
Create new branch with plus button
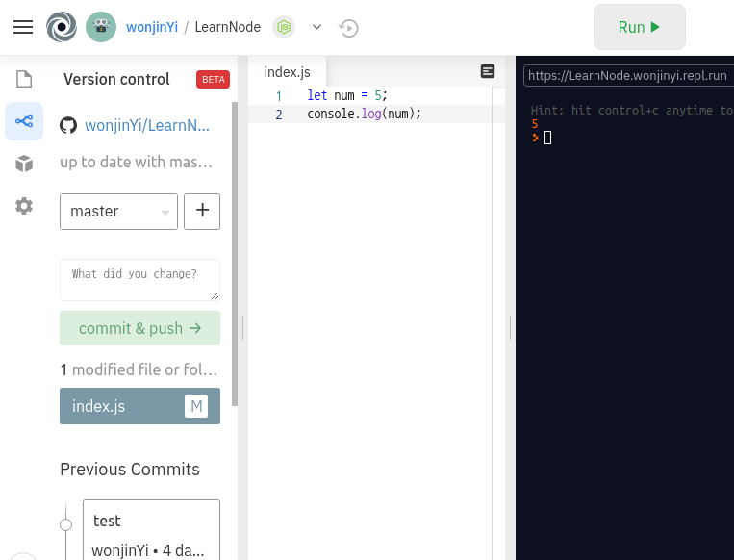coord(202,212)
